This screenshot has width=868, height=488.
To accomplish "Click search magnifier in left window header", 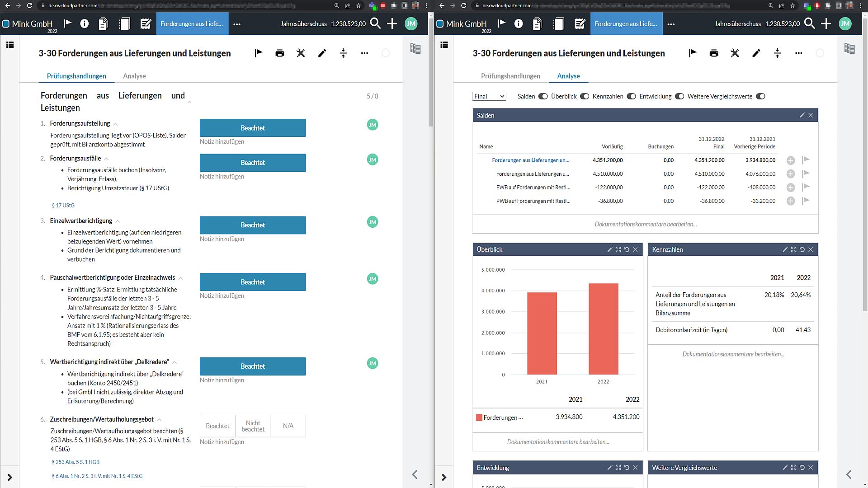I will (375, 23).
